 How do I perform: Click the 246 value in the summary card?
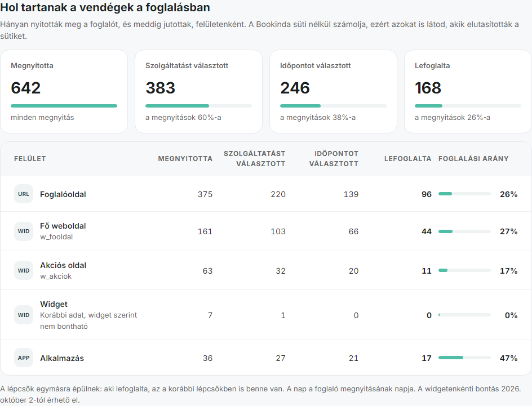point(295,88)
